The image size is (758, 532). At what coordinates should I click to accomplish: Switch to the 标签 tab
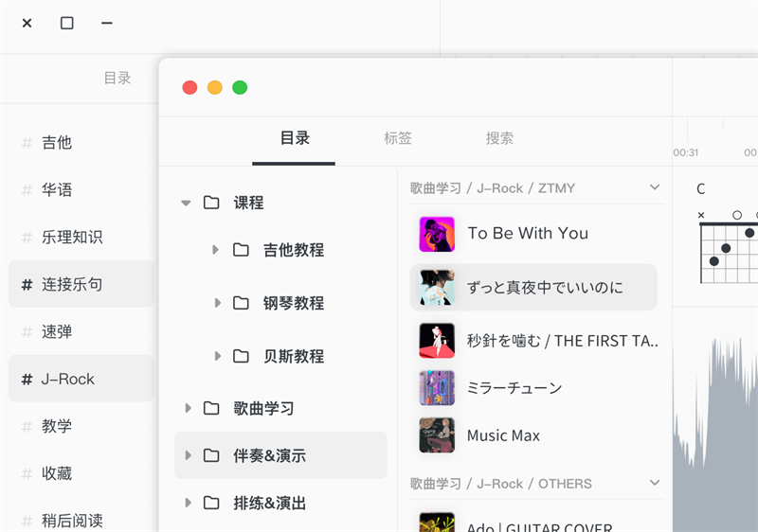coord(398,138)
